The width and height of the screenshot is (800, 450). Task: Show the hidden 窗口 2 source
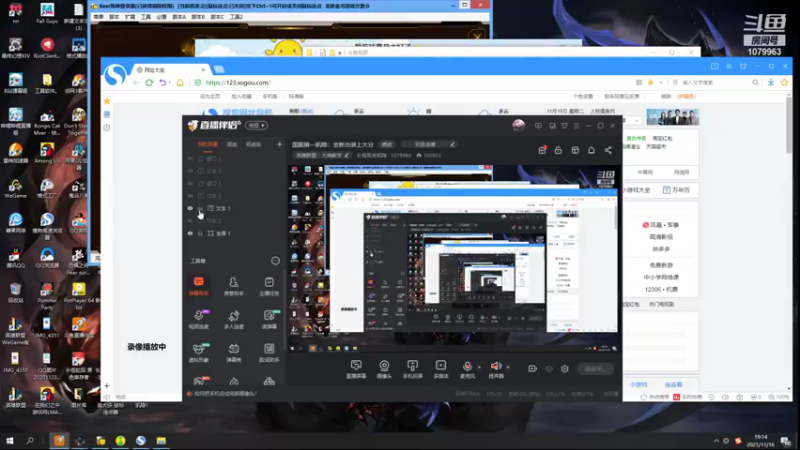[190, 159]
